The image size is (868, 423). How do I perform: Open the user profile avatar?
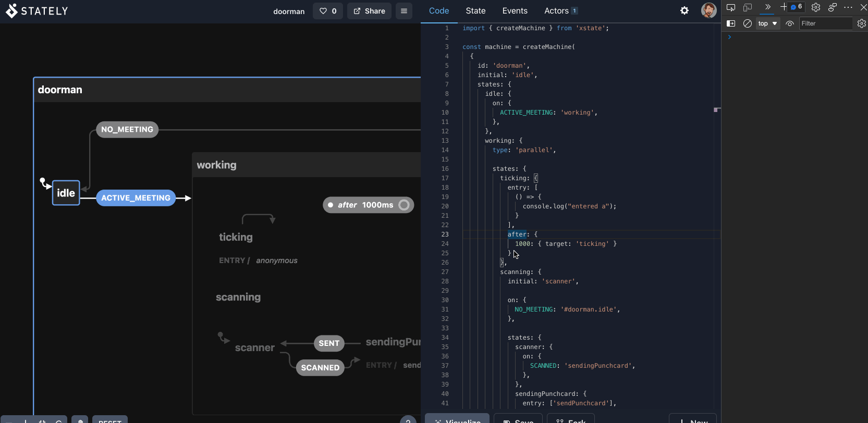pyautogui.click(x=708, y=10)
